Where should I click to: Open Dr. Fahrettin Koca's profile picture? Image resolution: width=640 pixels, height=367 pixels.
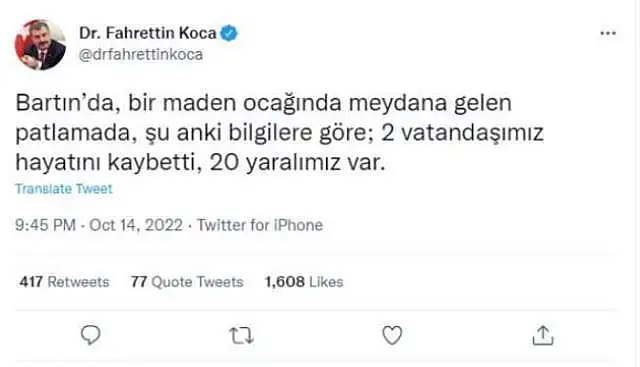tap(40, 44)
